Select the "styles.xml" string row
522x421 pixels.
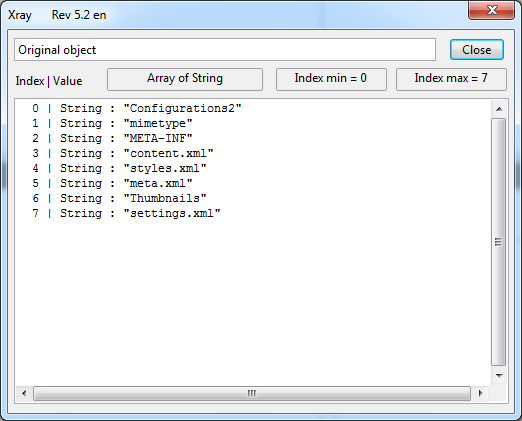(x=119, y=168)
